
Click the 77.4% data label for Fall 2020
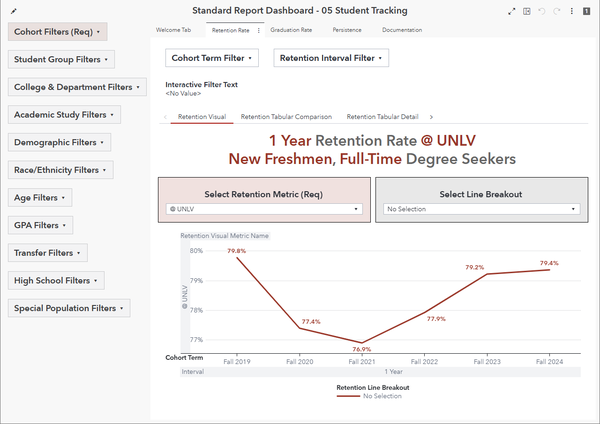tap(311, 322)
